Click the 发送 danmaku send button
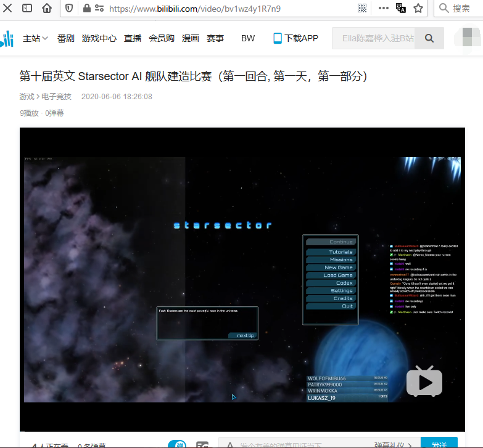Viewport: 483px width, 448px height. point(439,444)
